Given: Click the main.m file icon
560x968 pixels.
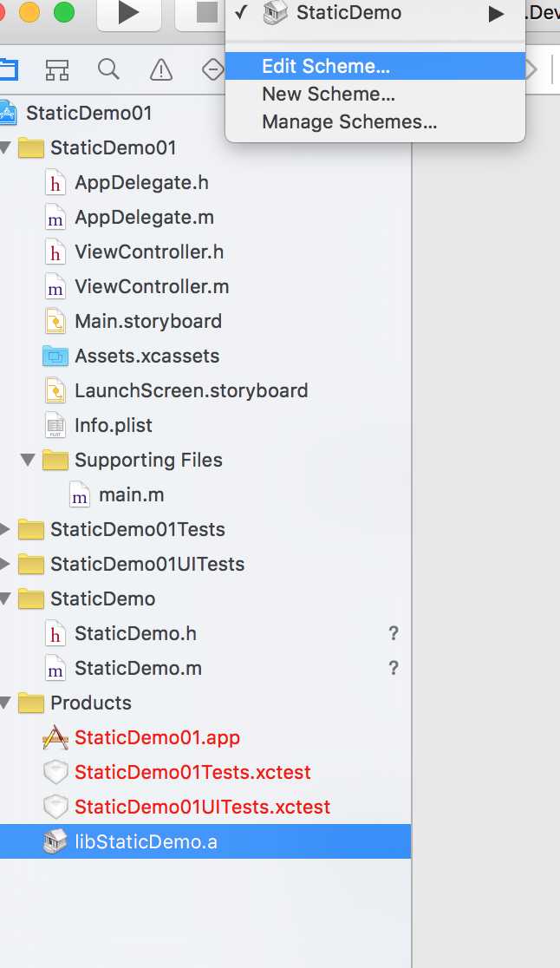Looking at the screenshot, I should pos(80,495).
